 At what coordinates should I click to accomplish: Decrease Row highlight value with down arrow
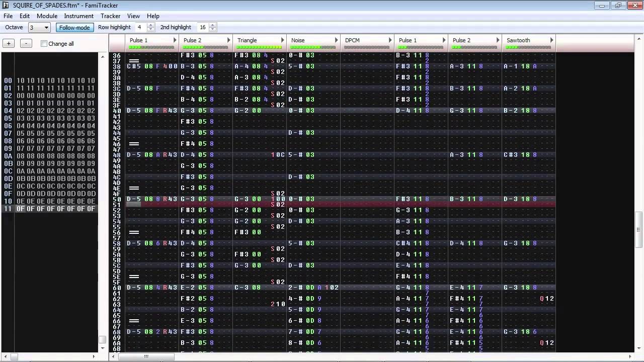click(150, 30)
